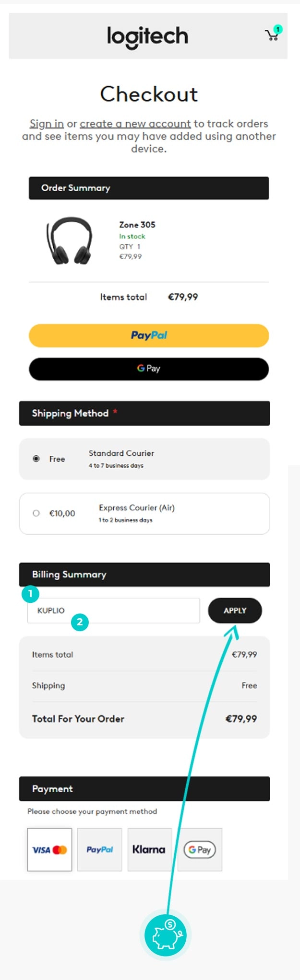Screen dimensions: 300x980
Task: Pay with the yellow PayPal button
Action: 149,335
